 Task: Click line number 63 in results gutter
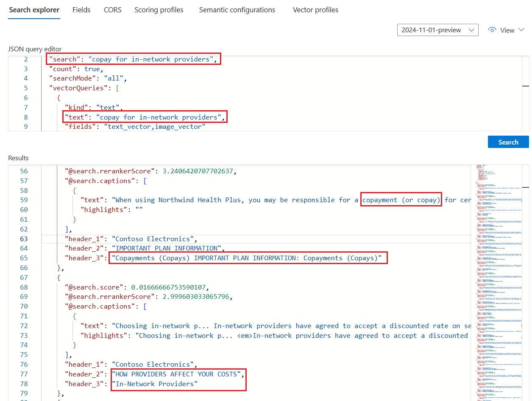pos(24,239)
